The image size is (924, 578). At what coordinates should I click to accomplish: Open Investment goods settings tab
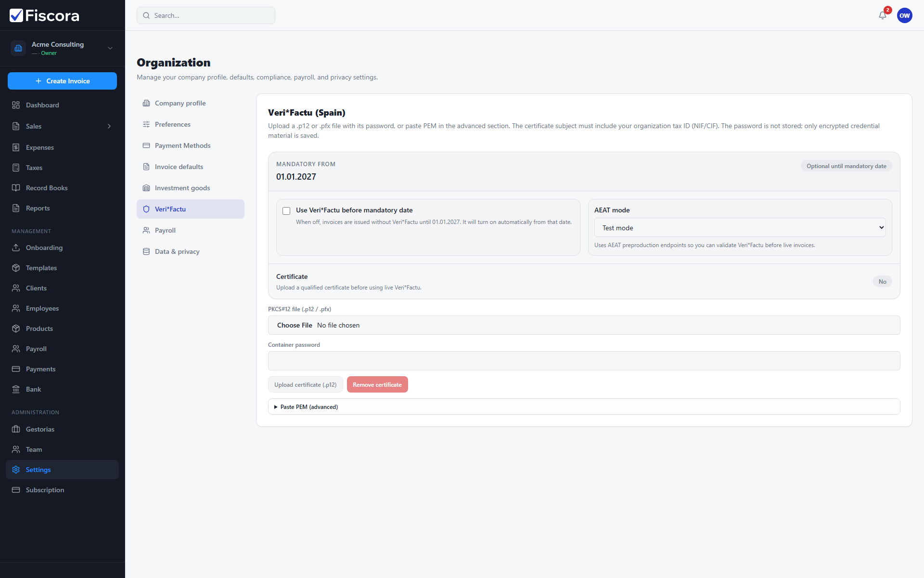coord(191,188)
